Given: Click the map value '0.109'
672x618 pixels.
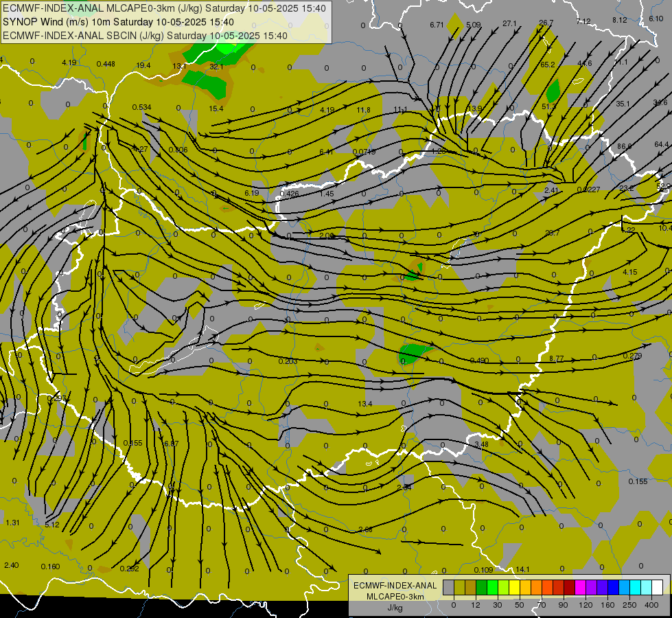Looking at the screenshot, I should pos(483,569).
